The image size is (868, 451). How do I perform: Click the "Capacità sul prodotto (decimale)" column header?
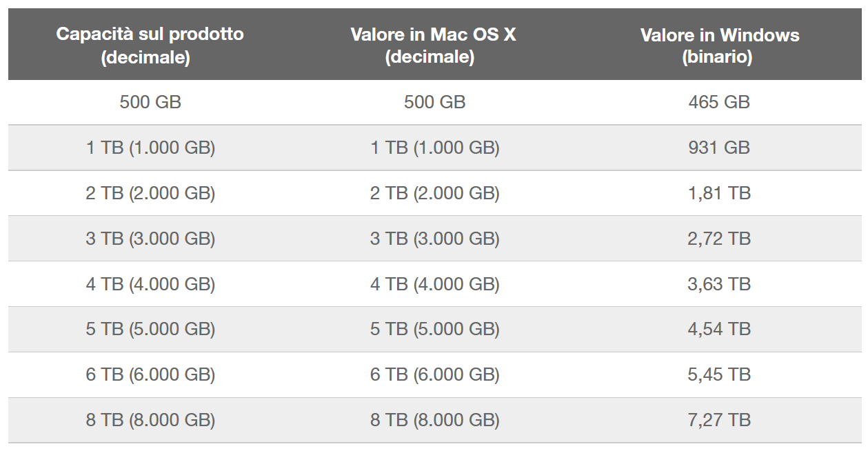pos(150,46)
